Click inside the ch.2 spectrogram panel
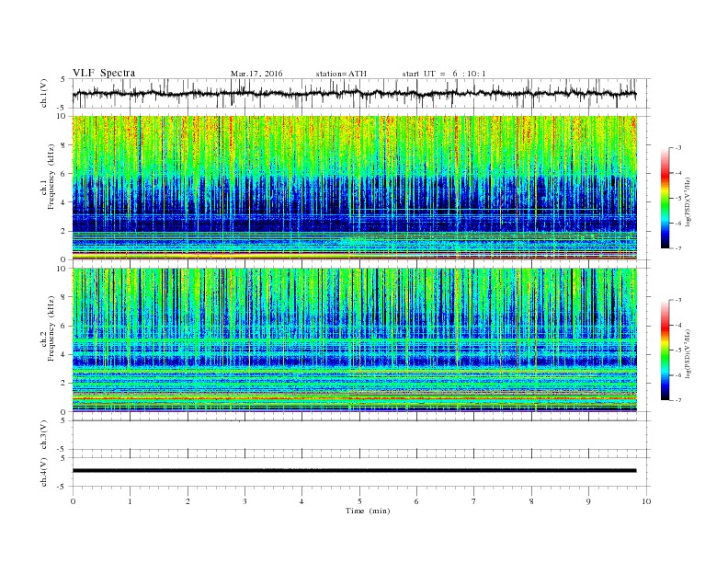The width and height of the screenshot is (728, 563). point(355,340)
